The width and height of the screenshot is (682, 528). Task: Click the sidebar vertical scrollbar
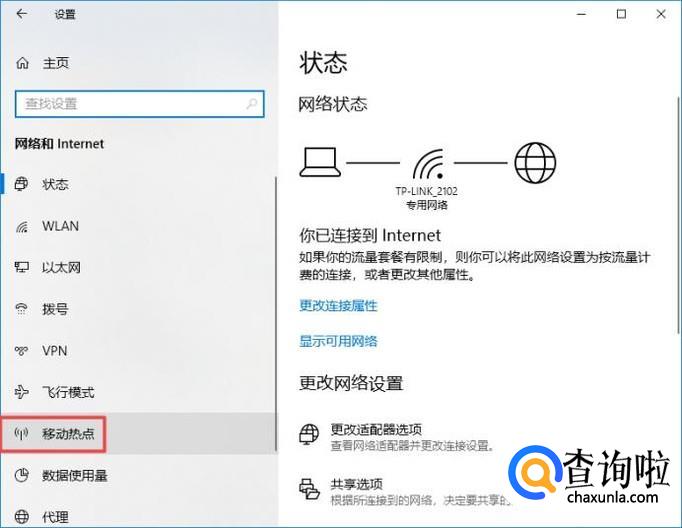click(276, 313)
